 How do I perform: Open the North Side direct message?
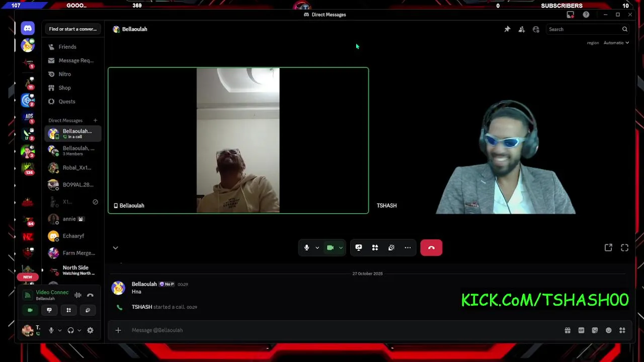pos(73,270)
